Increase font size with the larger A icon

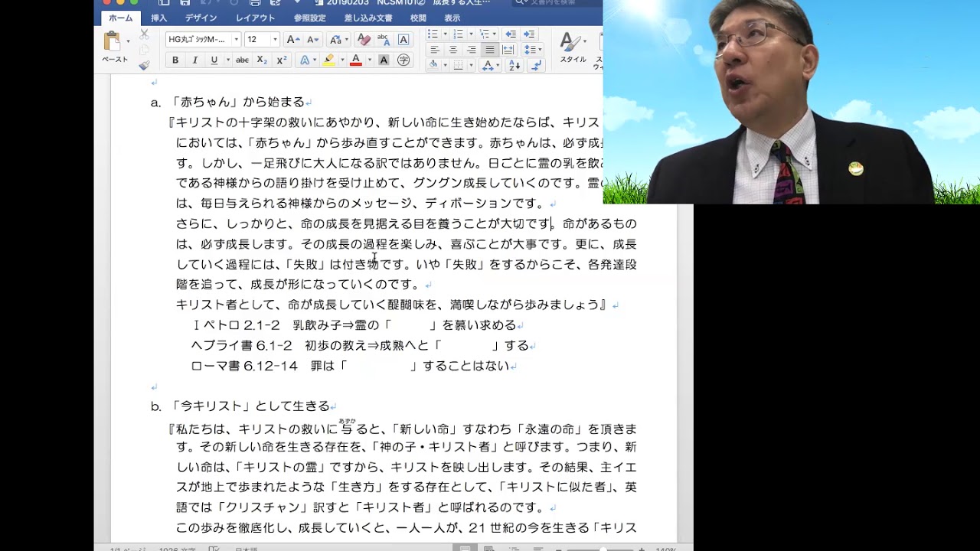pyautogui.click(x=292, y=39)
